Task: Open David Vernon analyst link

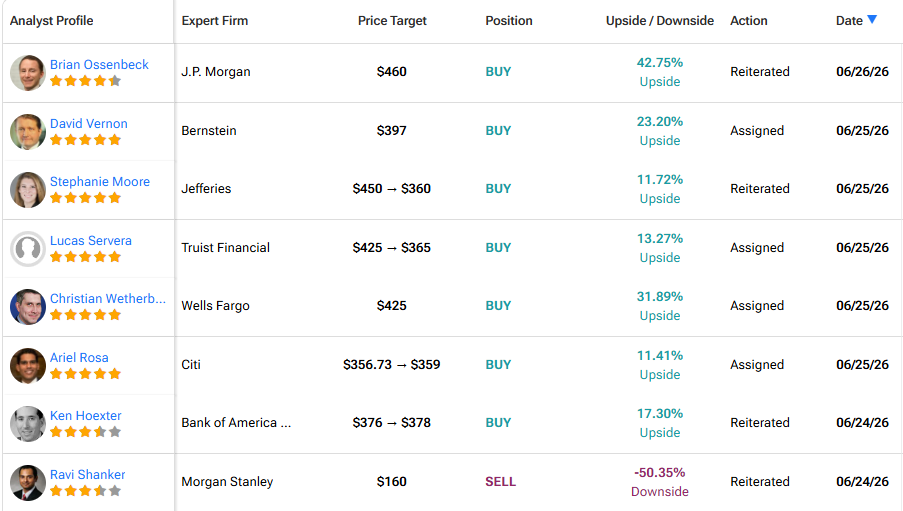Action: pos(89,123)
